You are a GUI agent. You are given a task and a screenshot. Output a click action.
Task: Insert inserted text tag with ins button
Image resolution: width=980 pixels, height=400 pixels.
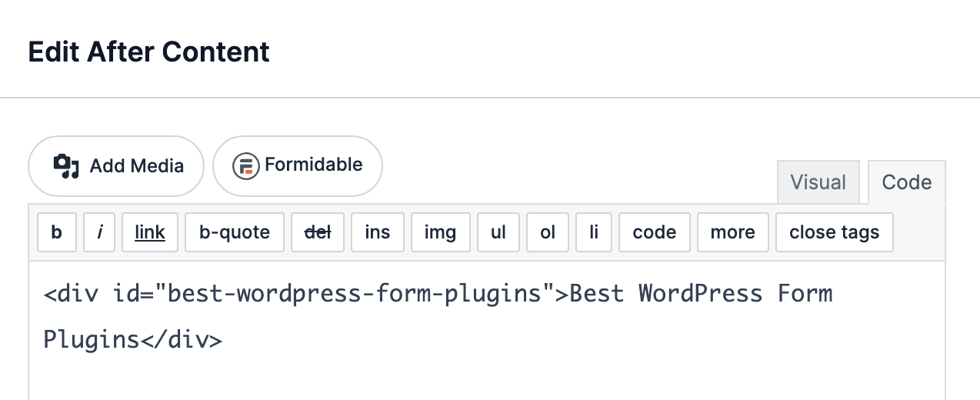378,232
